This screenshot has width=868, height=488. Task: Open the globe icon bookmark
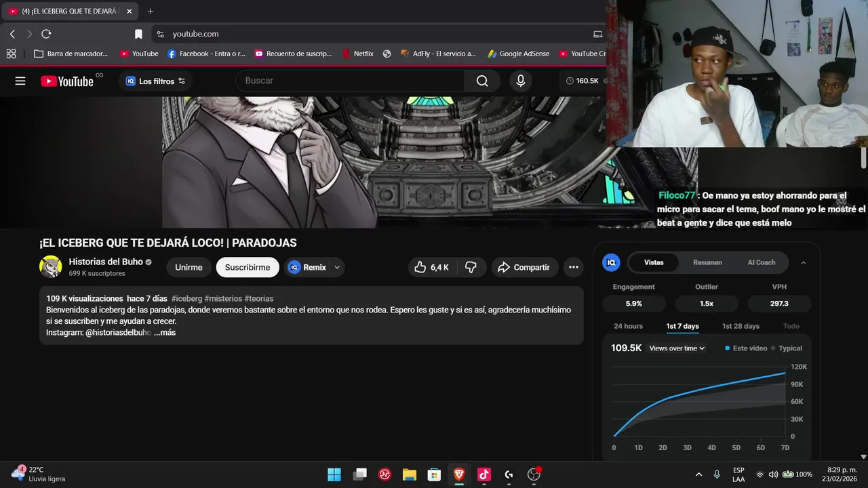point(387,54)
